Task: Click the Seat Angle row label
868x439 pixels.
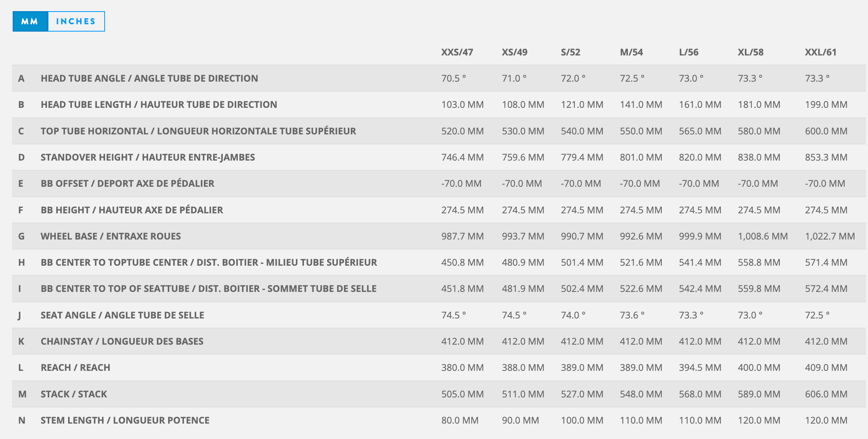Action: pos(122,315)
